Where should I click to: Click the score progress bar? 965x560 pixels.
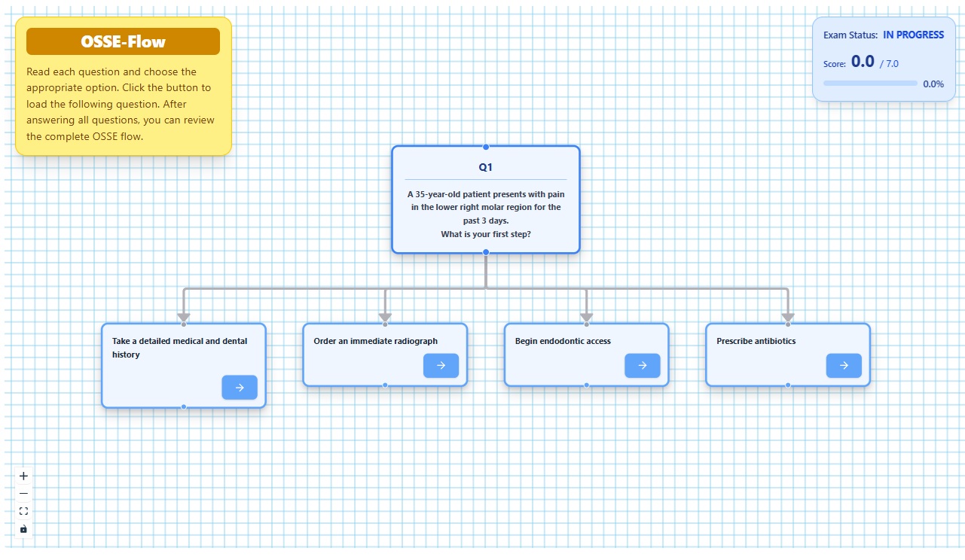(870, 84)
